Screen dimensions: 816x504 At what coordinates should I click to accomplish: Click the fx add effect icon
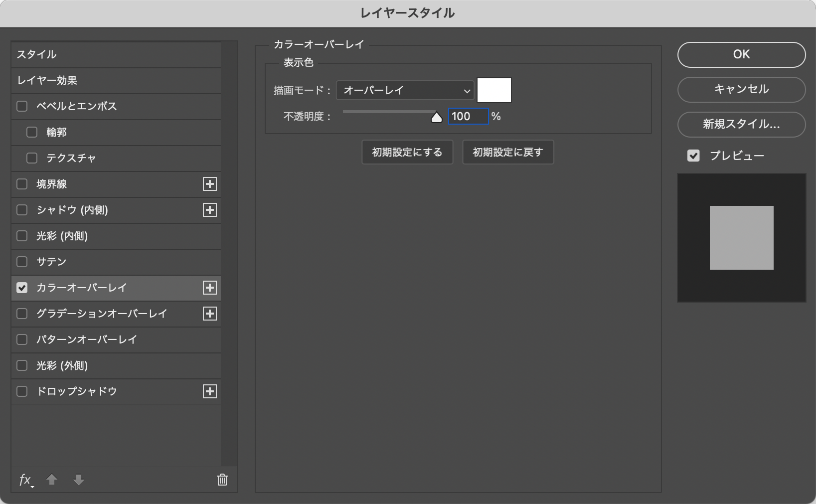tap(25, 480)
